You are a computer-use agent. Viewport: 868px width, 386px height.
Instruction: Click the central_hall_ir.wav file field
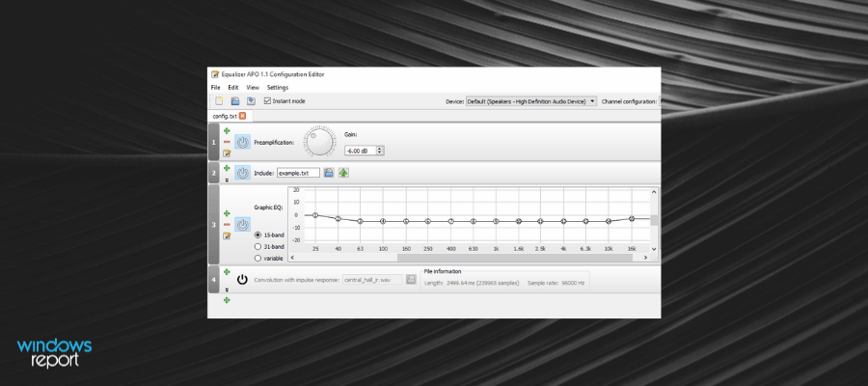(372, 280)
